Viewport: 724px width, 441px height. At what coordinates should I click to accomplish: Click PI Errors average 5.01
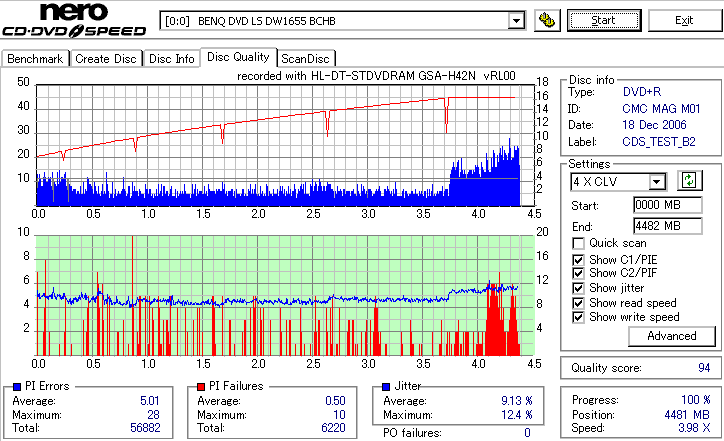point(150,401)
